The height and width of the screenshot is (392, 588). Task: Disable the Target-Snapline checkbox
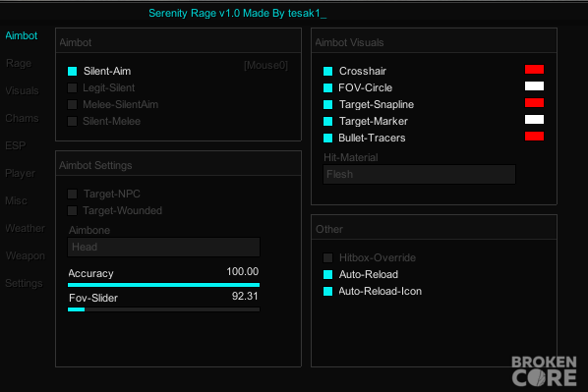click(327, 104)
